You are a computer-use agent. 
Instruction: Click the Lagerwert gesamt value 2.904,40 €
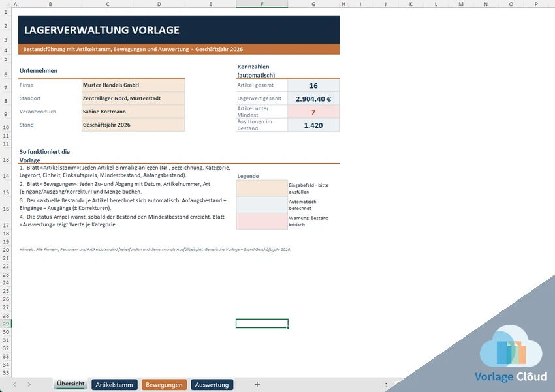[313, 99]
